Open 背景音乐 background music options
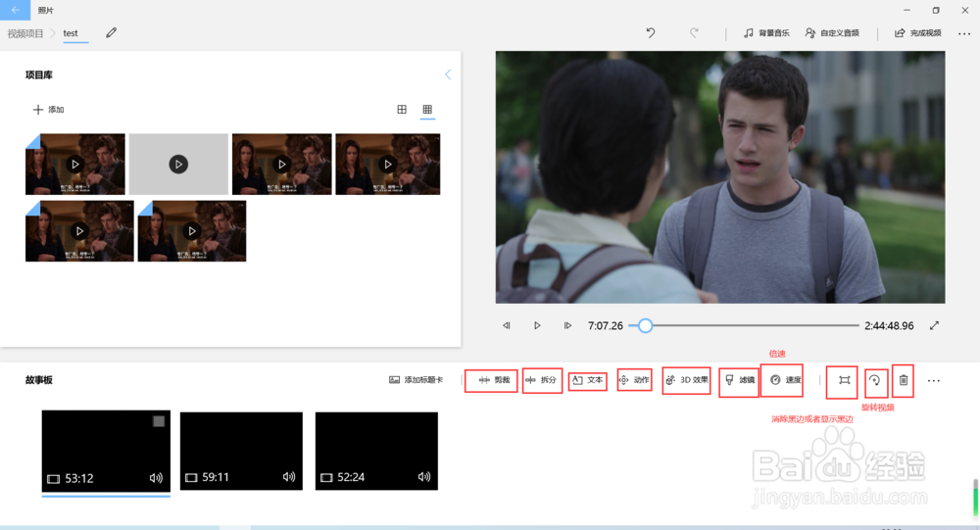 766,33
